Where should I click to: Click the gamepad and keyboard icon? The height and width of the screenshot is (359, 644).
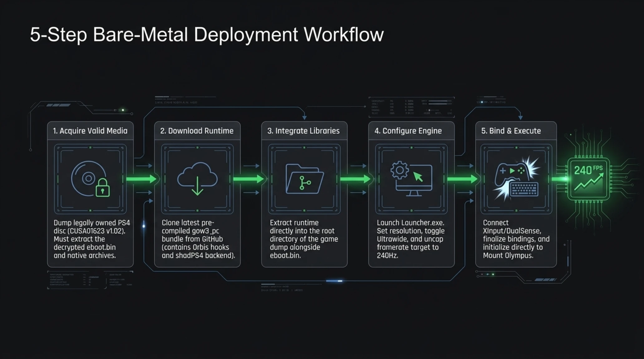coord(517,179)
